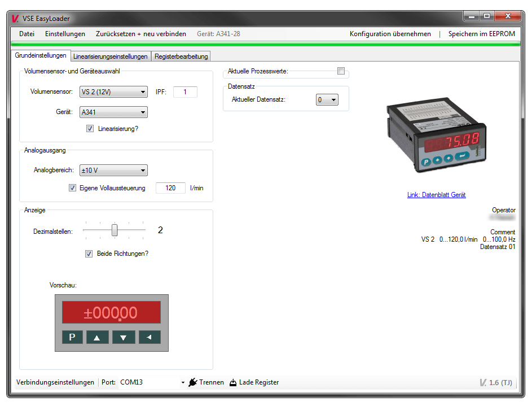Switch to Grundeinstellungen tab

pos(41,55)
